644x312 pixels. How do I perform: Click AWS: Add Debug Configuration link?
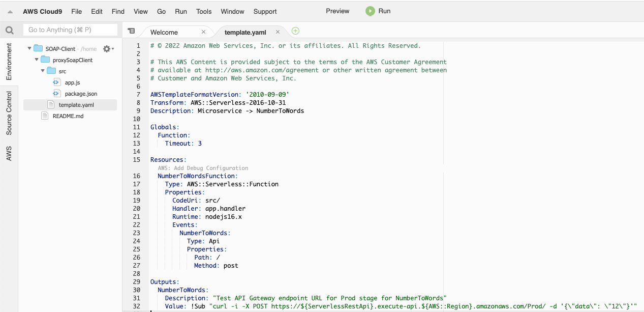[203, 168]
